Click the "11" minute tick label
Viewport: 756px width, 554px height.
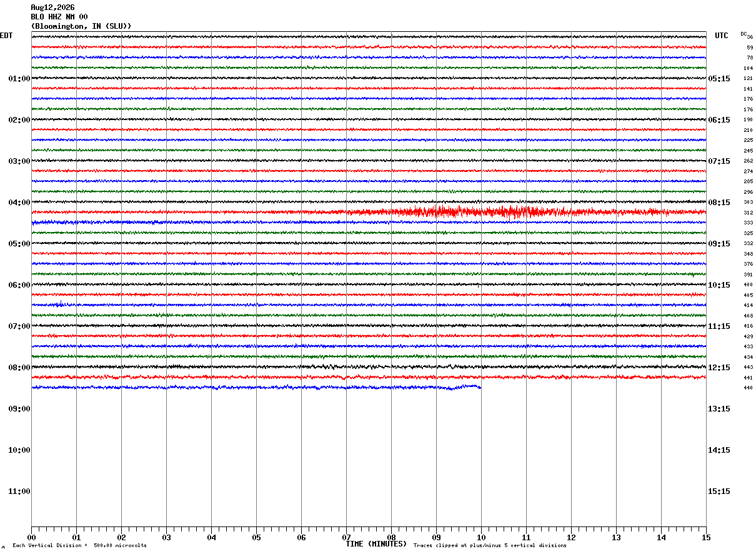click(x=527, y=538)
